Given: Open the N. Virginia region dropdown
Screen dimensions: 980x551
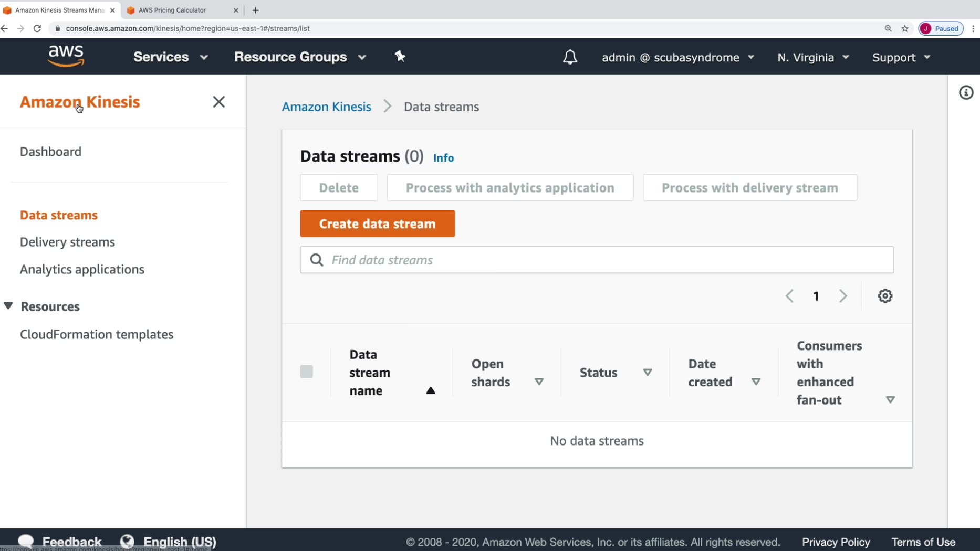Looking at the screenshot, I should 813,57.
